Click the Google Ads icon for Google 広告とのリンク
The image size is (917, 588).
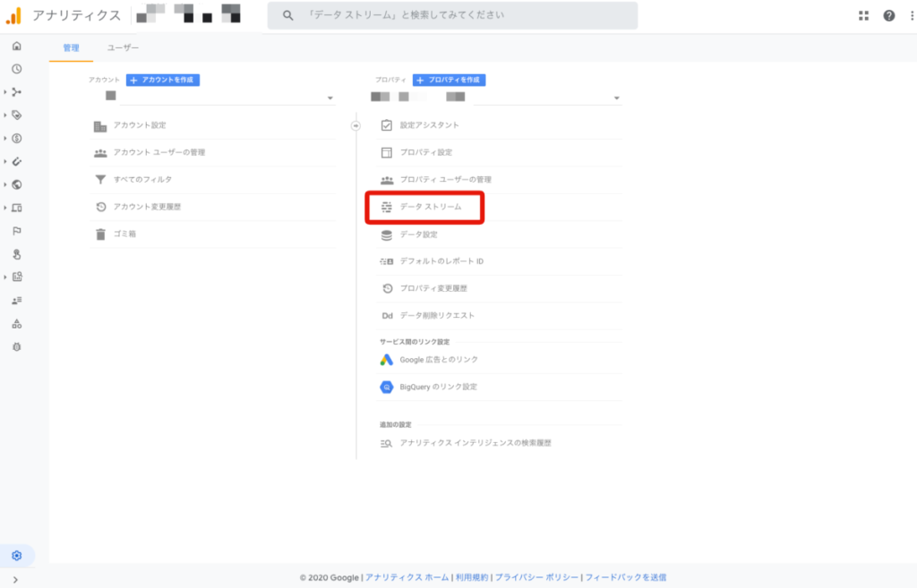(387, 360)
